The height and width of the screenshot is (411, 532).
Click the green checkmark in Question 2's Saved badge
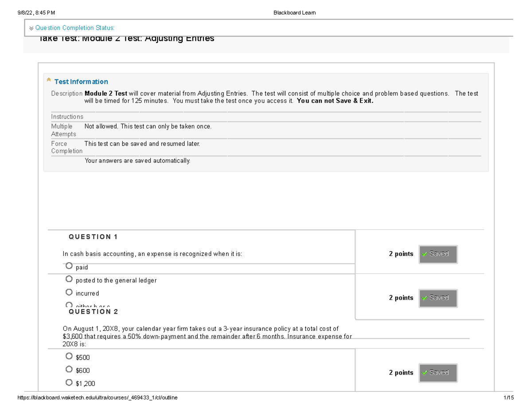pos(424,298)
